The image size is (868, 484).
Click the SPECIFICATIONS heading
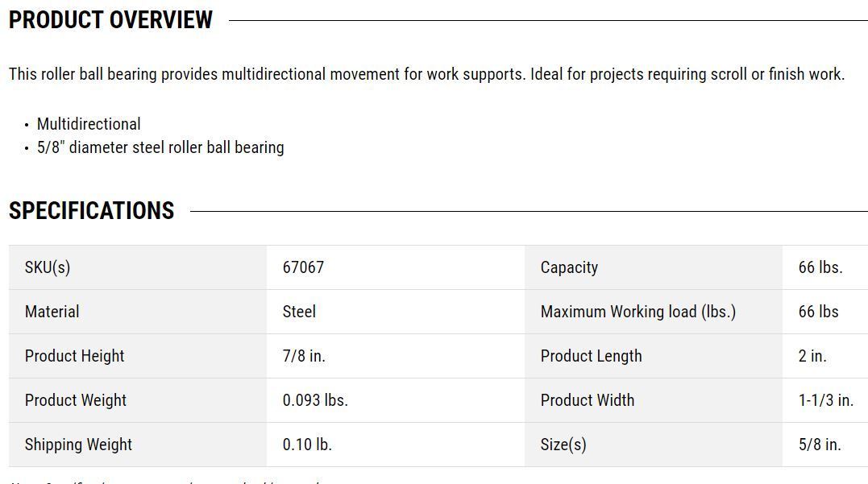pyautogui.click(x=91, y=211)
